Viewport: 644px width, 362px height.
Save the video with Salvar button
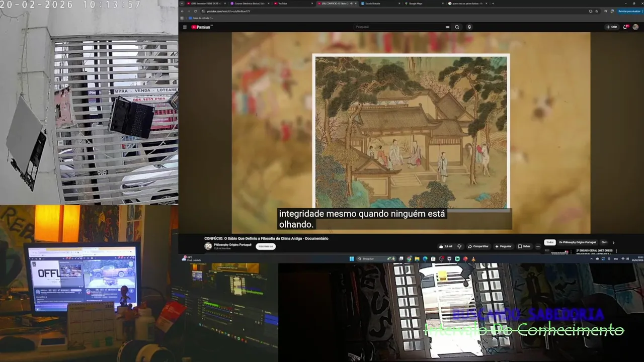coord(524,246)
